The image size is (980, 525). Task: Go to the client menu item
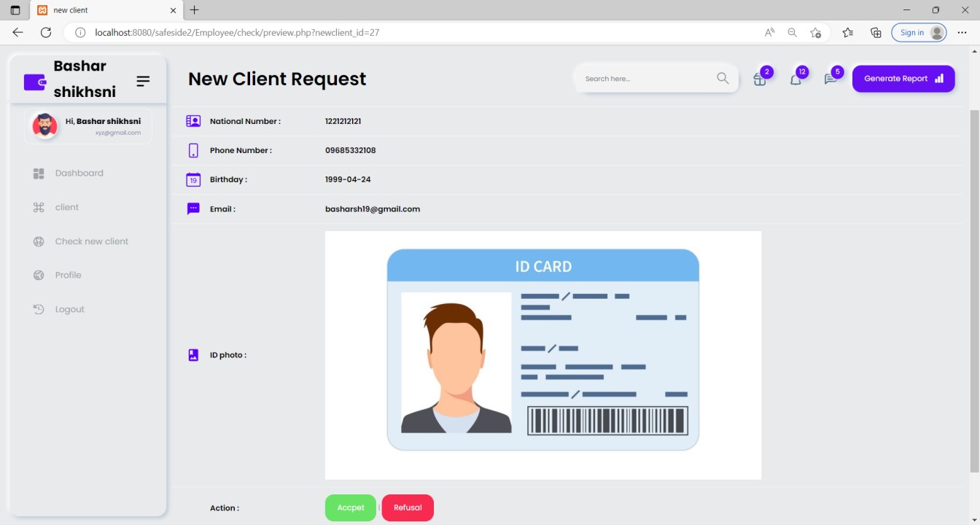pos(66,208)
